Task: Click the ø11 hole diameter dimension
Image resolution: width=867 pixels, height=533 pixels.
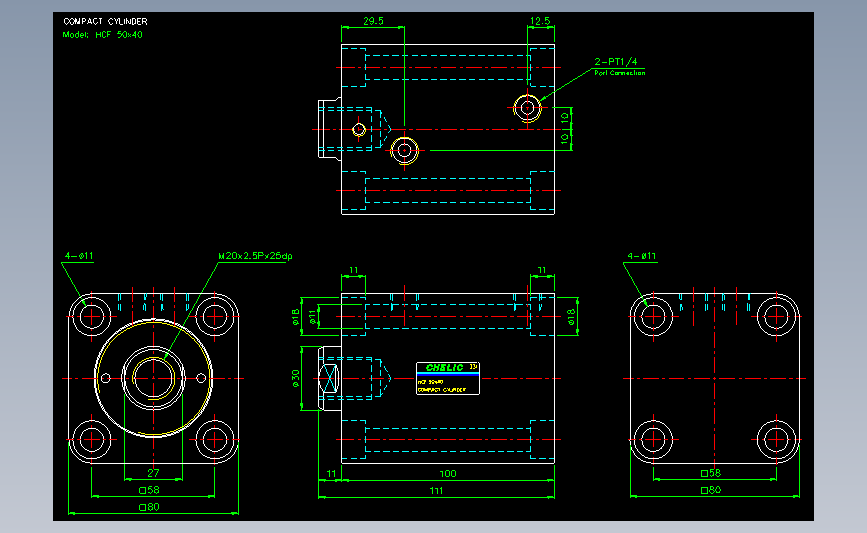Action: [312, 317]
